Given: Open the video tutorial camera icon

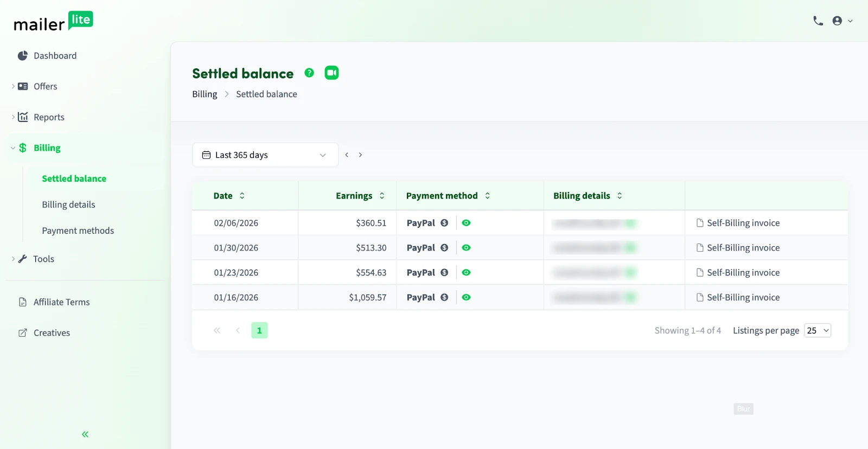Looking at the screenshot, I should (x=331, y=73).
